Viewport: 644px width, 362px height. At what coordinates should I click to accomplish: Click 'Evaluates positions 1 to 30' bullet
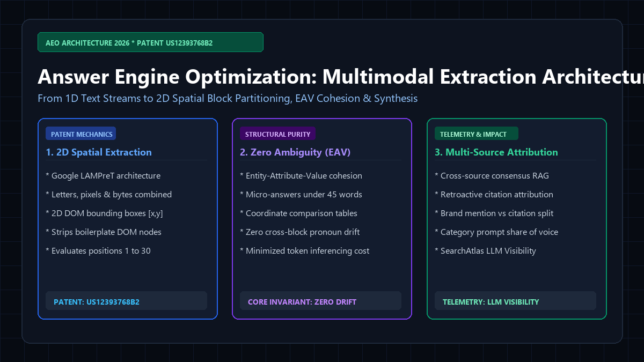point(98,251)
